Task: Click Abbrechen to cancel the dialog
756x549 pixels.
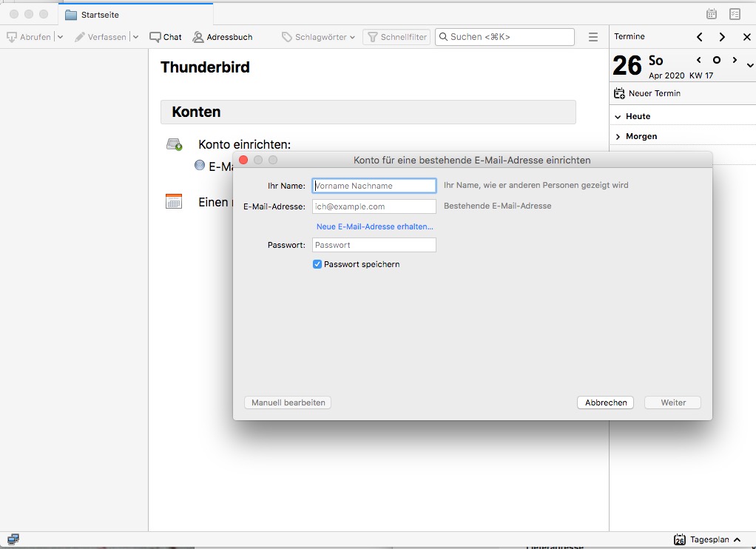Action: pyautogui.click(x=606, y=403)
